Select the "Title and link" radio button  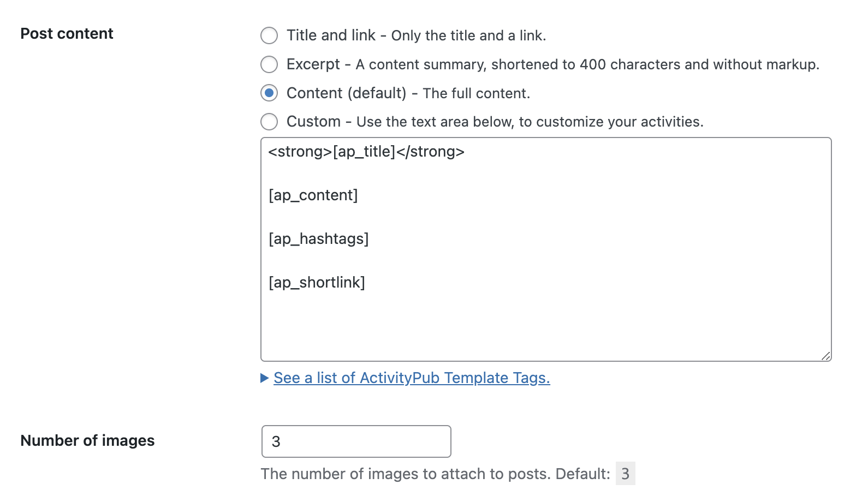pyautogui.click(x=269, y=35)
